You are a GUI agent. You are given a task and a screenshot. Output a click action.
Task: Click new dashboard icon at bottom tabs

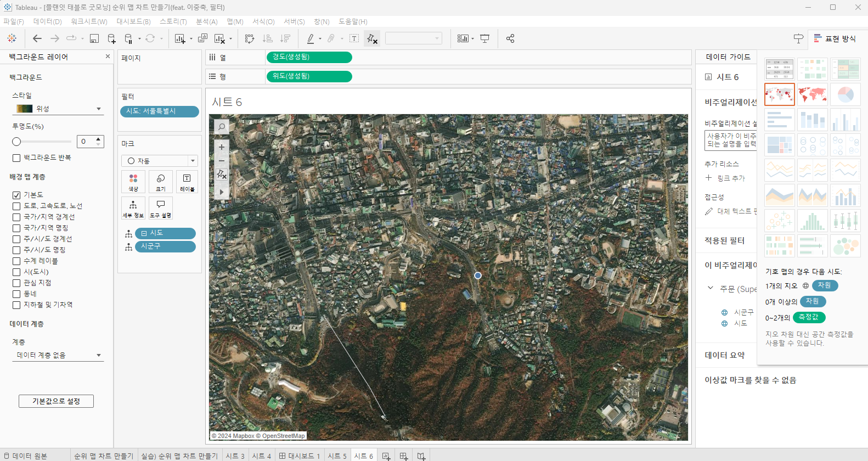point(404,456)
